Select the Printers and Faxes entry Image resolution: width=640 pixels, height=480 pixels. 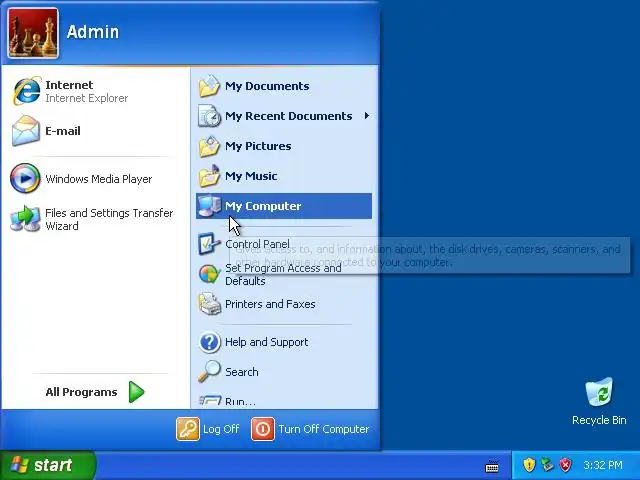(x=284, y=304)
